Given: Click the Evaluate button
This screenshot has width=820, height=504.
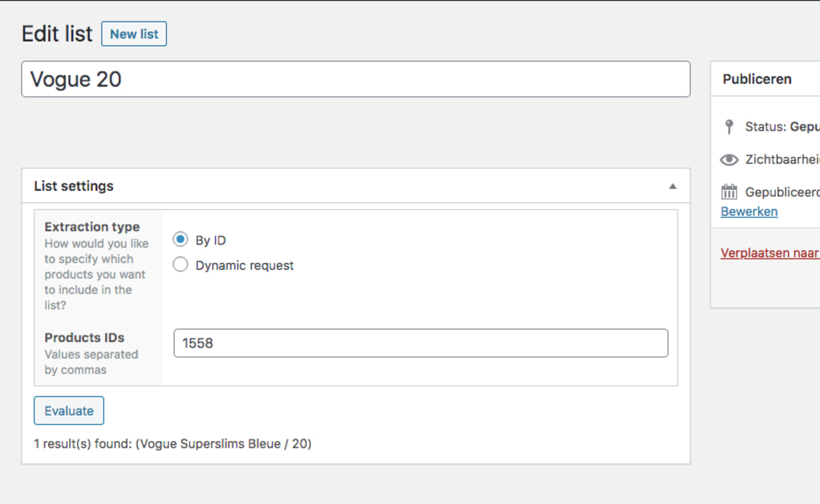Looking at the screenshot, I should click(x=69, y=411).
